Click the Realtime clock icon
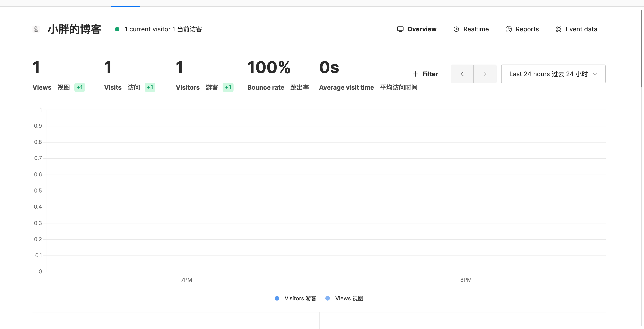644x329 pixels. pyautogui.click(x=456, y=29)
